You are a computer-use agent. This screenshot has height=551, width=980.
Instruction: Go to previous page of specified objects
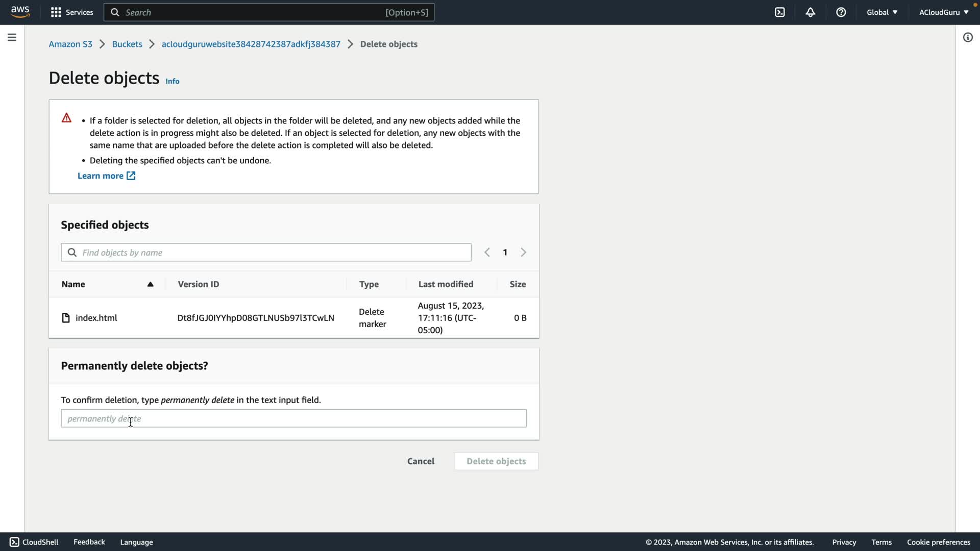tap(487, 253)
